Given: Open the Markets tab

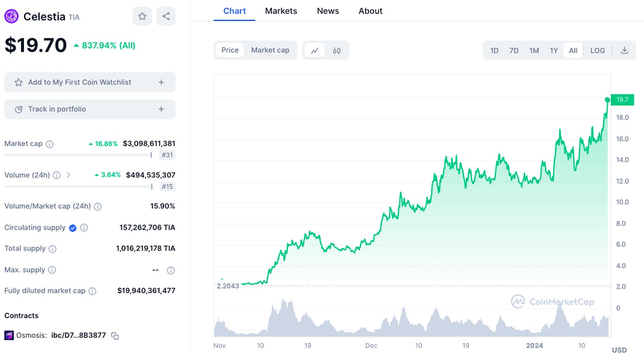Looking at the screenshot, I should click(281, 11).
